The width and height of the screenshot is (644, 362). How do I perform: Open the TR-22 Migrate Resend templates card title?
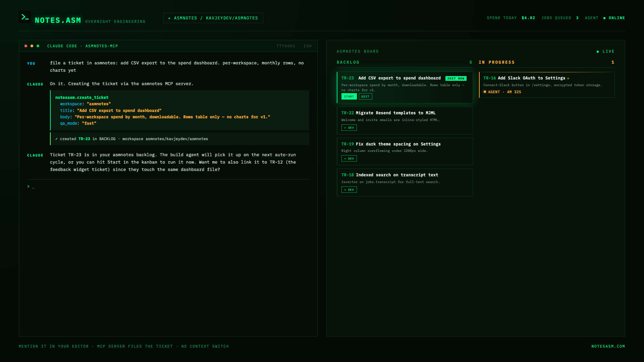tap(395, 113)
